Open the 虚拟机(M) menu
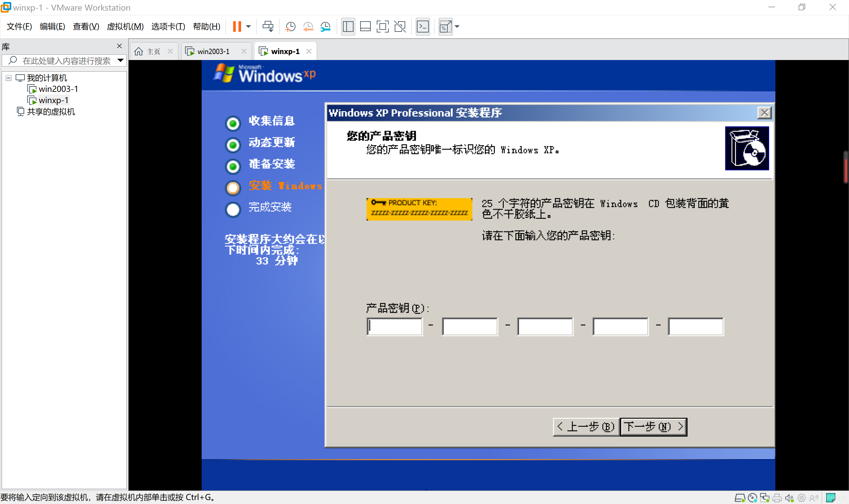The height and width of the screenshot is (504, 849). click(125, 27)
